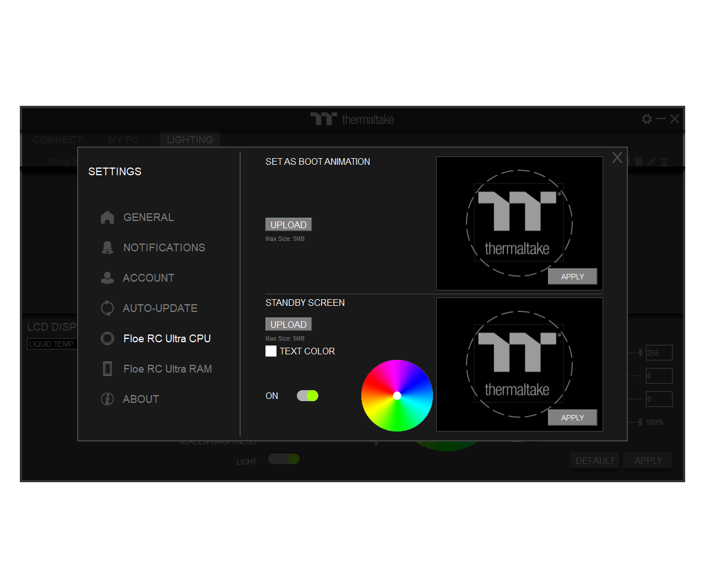Click the slider handle beside the 255 field

(x=641, y=353)
